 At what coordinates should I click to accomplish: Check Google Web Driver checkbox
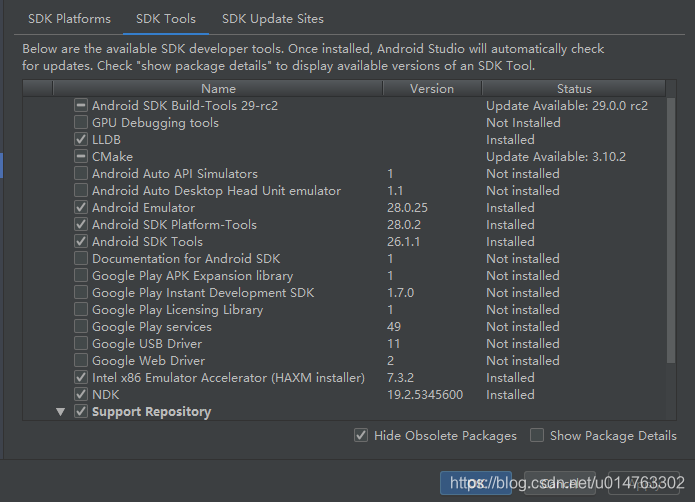coord(81,360)
